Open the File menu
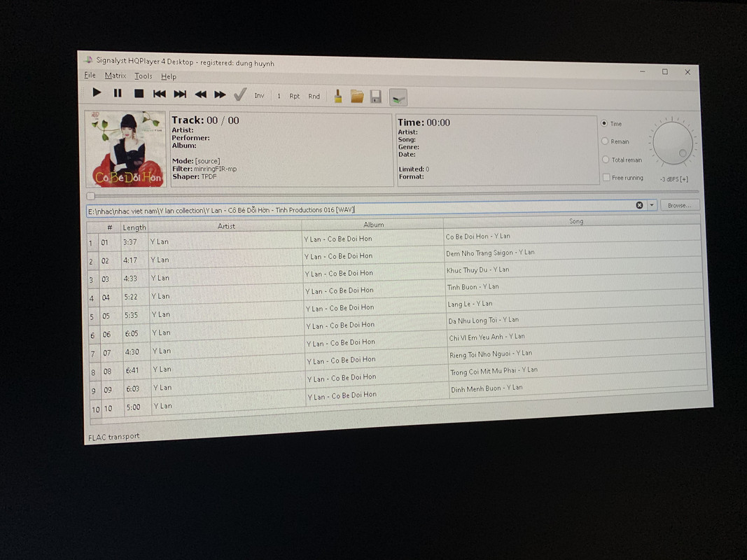Viewport: 747px width, 560px height. click(x=90, y=75)
